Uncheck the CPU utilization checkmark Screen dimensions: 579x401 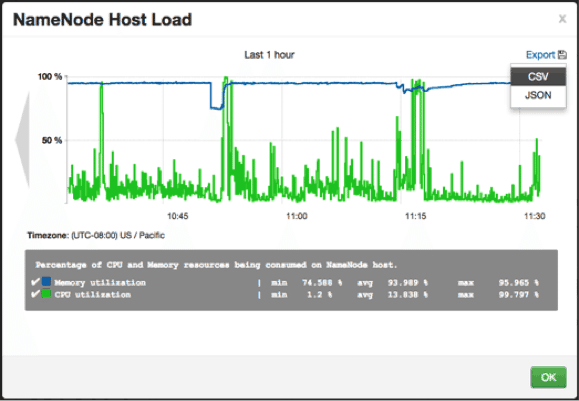35,294
